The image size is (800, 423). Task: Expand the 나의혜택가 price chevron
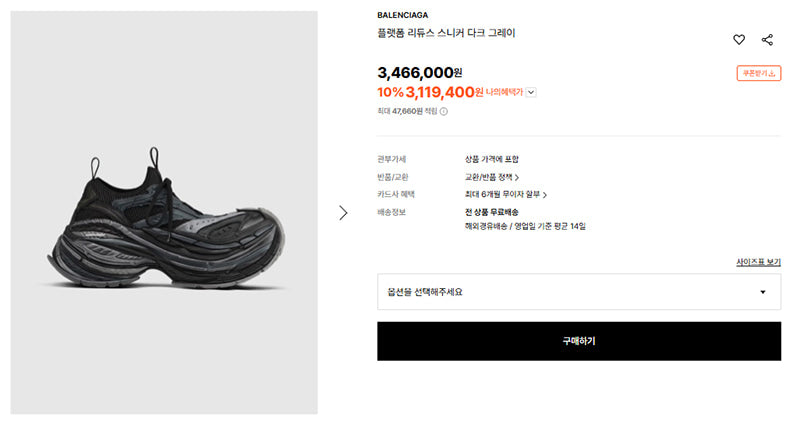pyautogui.click(x=531, y=92)
